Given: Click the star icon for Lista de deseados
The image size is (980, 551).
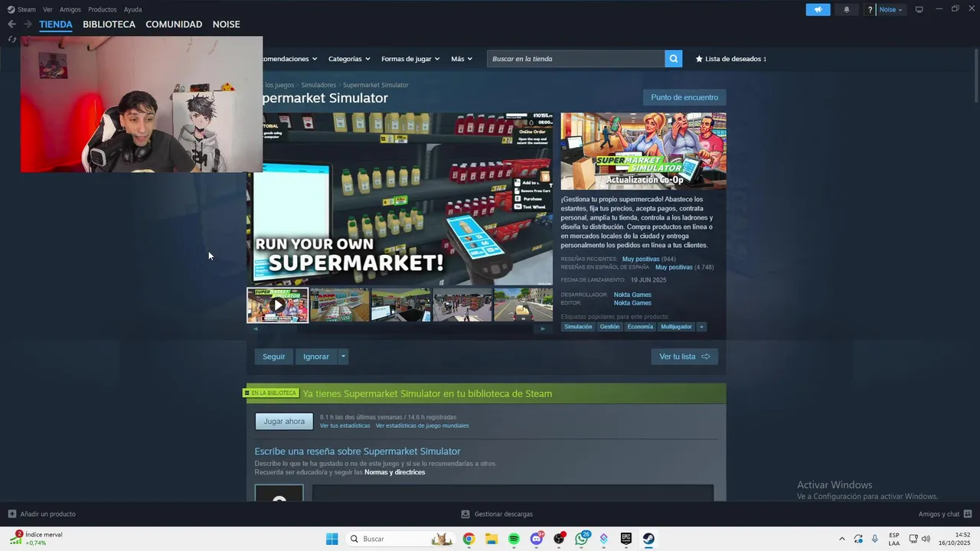Looking at the screenshot, I should 699,59.
